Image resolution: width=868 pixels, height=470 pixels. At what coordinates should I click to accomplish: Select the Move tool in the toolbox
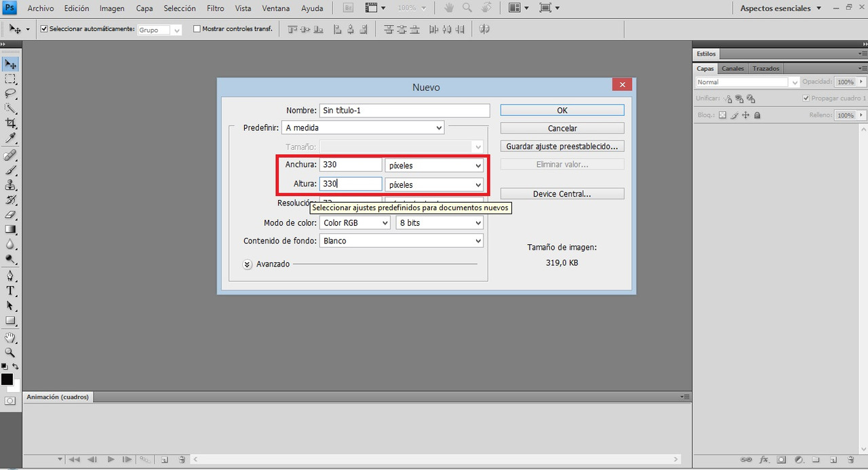click(x=10, y=64)
